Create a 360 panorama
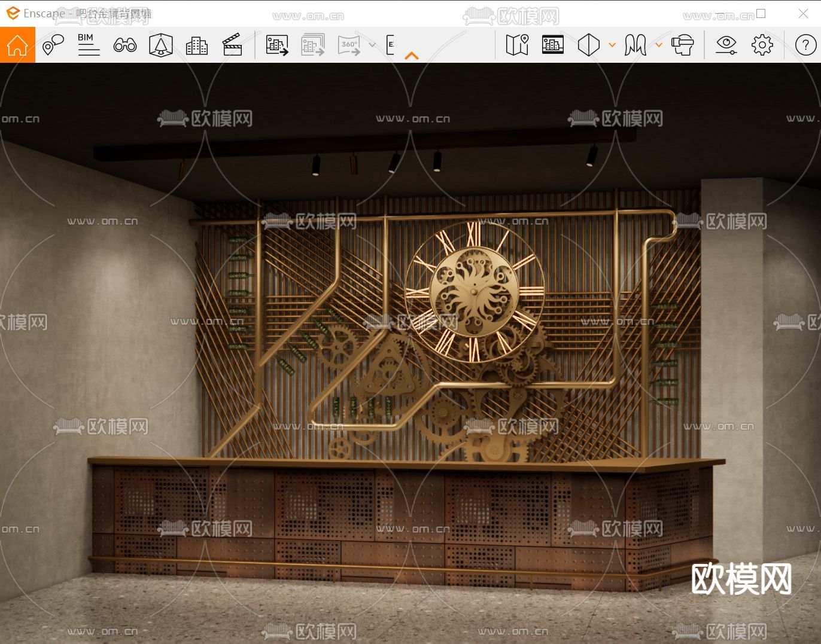Image resolution: width=821 pixels, height=644 pixels. tap(348, 45)
